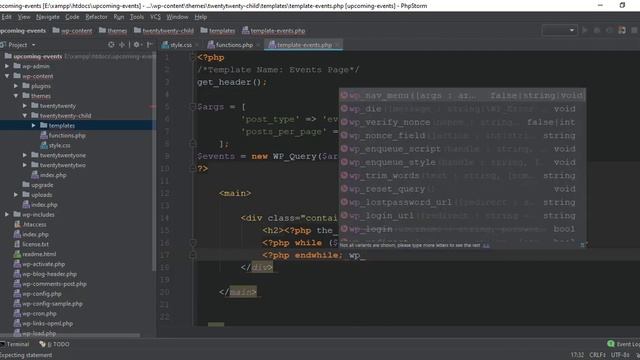Viewport: 640px width, 360px height.
Task: Toggle the fold marker at $args line
Action: point(193,107)
